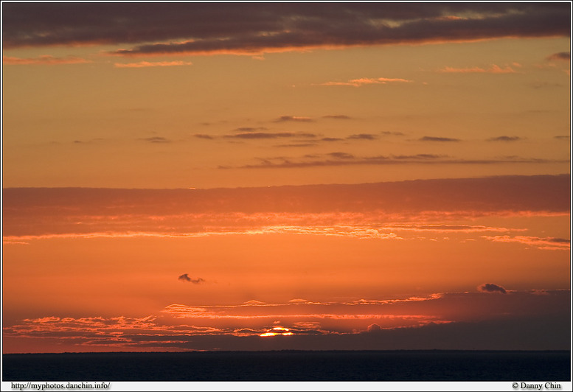Select the small dark cloud on the right
Viewport: 573px width, 392px height.
coord(493,288)
